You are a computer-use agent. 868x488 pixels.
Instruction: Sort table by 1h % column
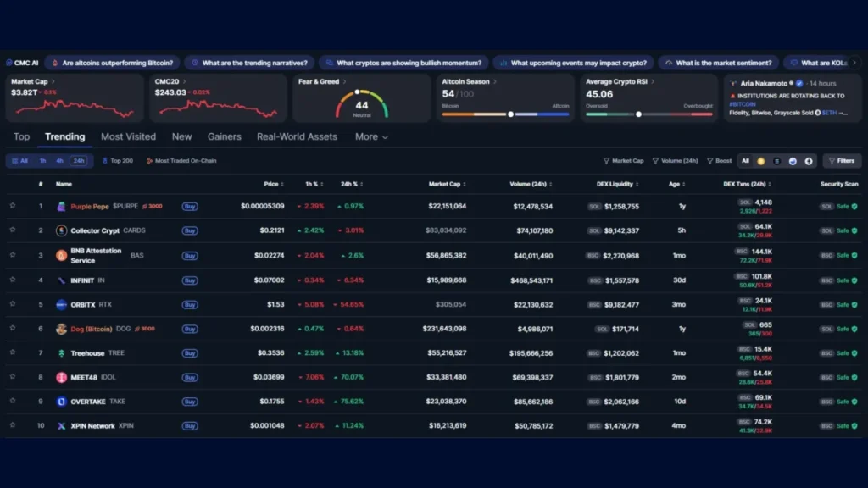(x=314, y=184)
